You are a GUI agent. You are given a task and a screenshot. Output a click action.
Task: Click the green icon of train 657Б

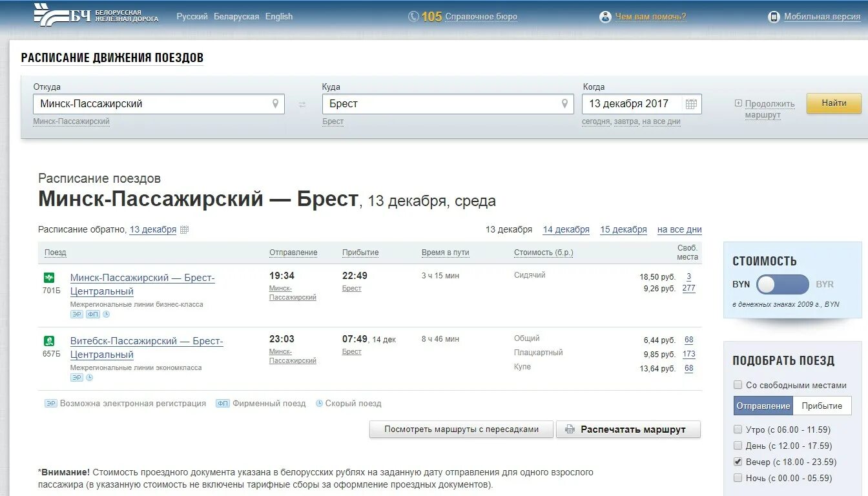pyautogui.click(x=48, y=341)
